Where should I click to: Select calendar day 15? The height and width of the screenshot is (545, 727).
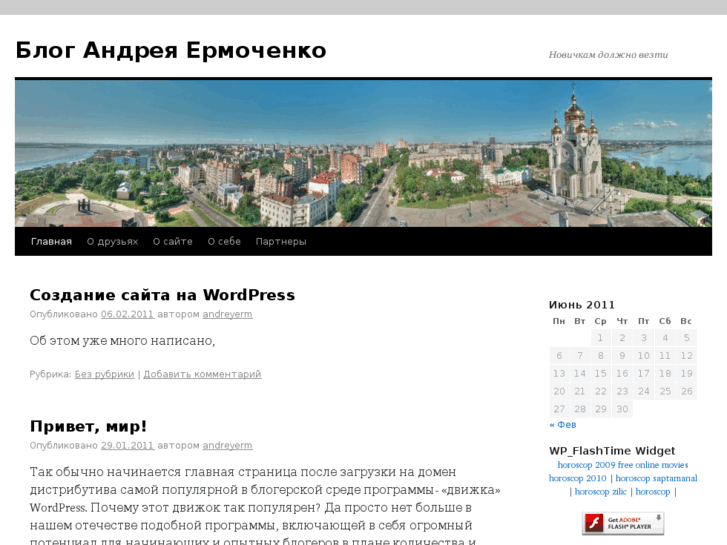tap(600, 373)
